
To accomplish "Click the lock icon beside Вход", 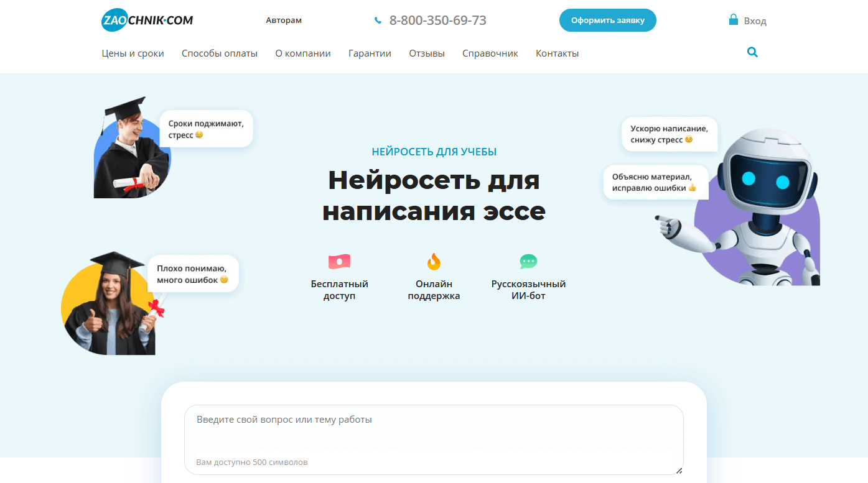I will click(x=733, y=20).
